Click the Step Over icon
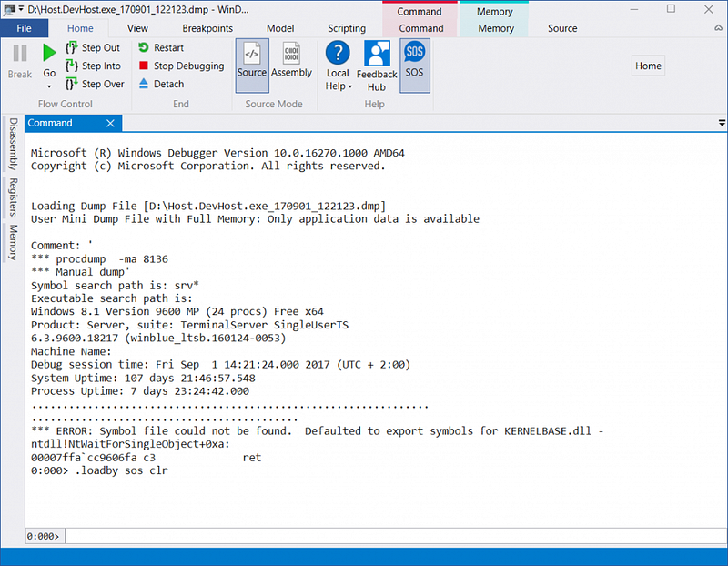 coord(72,84)
